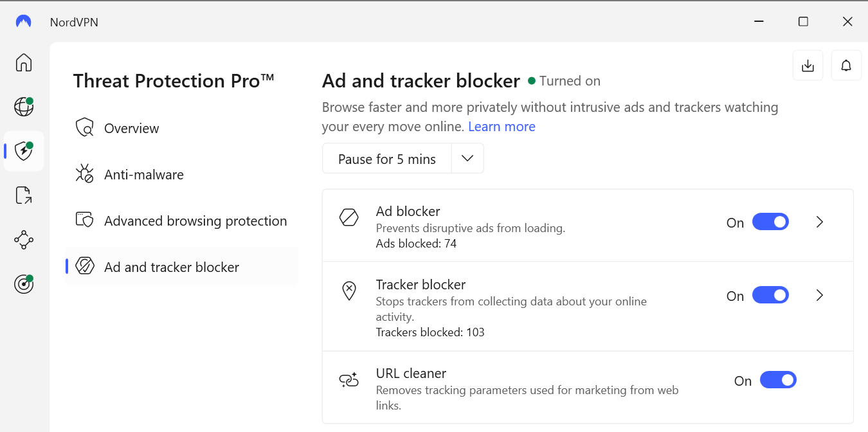Screen dimensions: 868x432
Task: Expand the pause duration dropdown arrow
Action: [467, 157]
